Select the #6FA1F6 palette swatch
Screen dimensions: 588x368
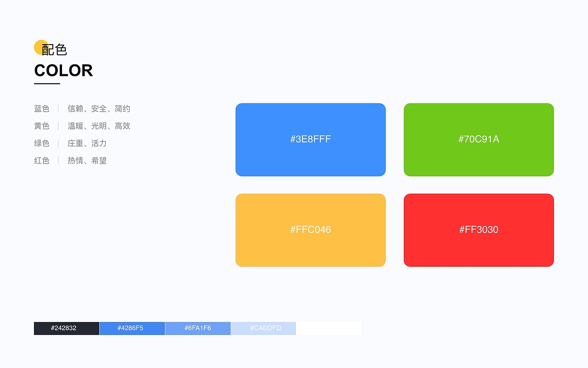point(198,328)
